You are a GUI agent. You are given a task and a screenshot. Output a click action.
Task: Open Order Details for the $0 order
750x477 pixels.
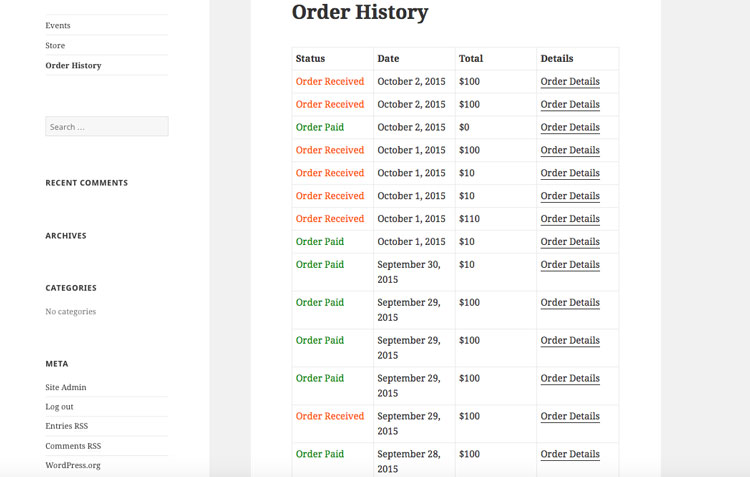pyautogui.click(x=570, y=127)
